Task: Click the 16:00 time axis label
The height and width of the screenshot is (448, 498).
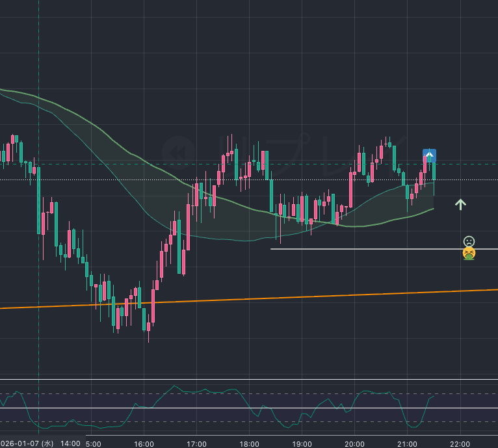Action: (144, 443)
